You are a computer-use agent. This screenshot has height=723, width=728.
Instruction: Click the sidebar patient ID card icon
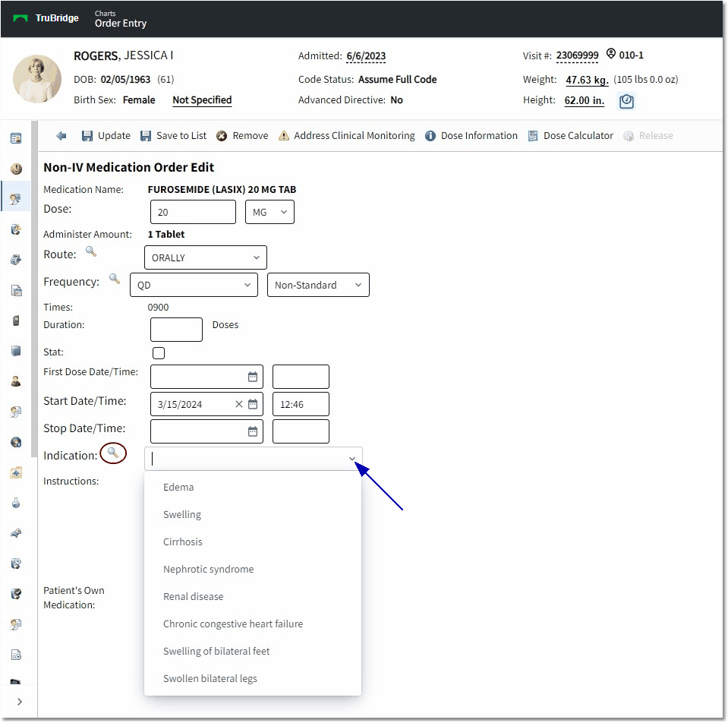click(x=16, y=138)
